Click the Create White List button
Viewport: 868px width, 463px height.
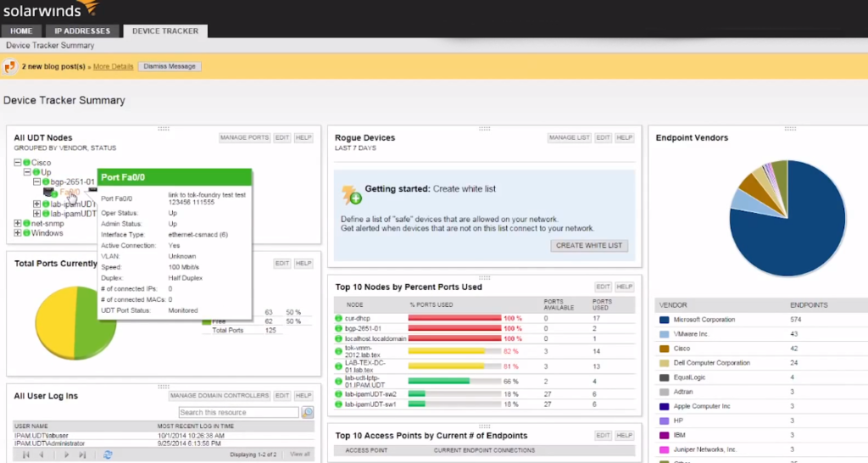click(x=589, y=245)
